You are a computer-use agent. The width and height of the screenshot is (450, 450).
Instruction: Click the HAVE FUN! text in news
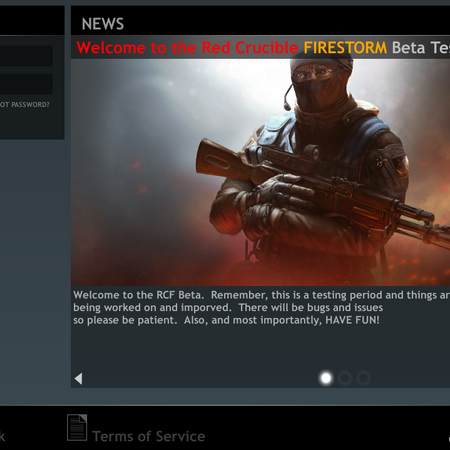[x=352, y=320]
